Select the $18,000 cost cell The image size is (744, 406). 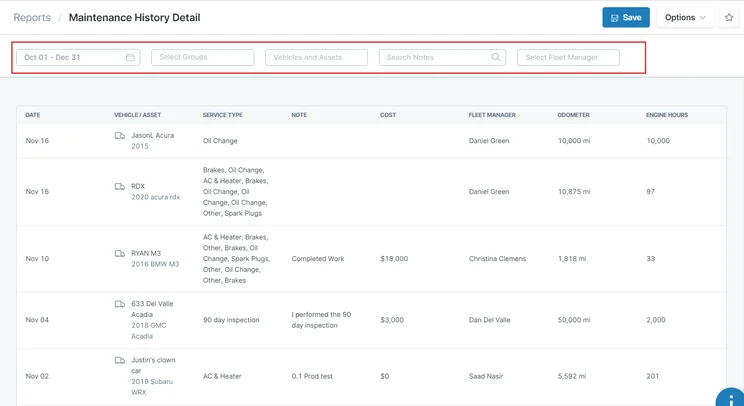tap(394, 258)
